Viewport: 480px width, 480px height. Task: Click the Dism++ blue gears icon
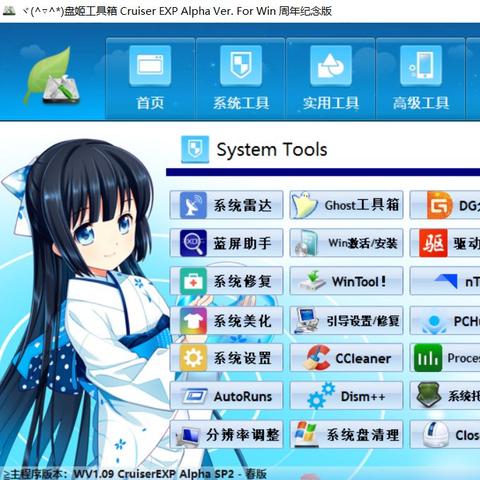(x=321, y=396)
